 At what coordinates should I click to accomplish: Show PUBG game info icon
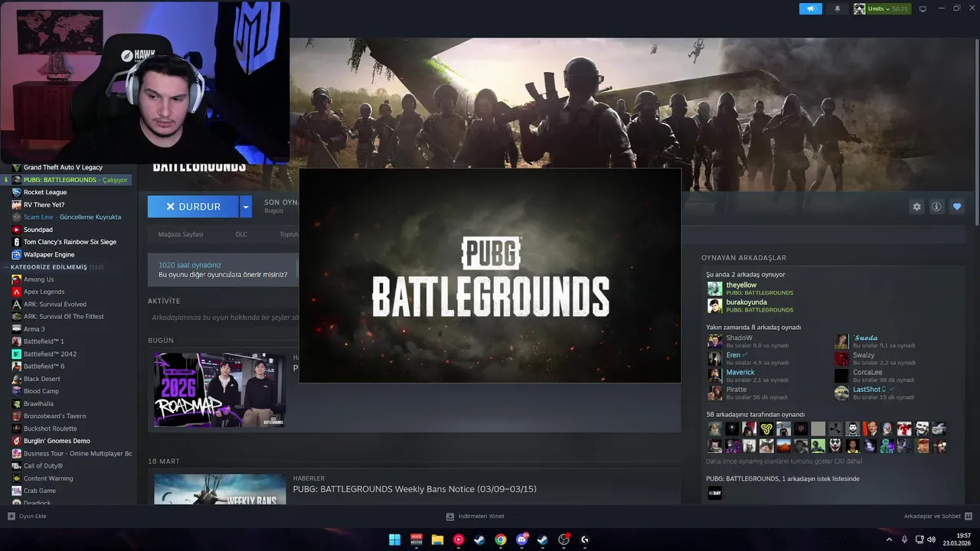coord(936,207)
